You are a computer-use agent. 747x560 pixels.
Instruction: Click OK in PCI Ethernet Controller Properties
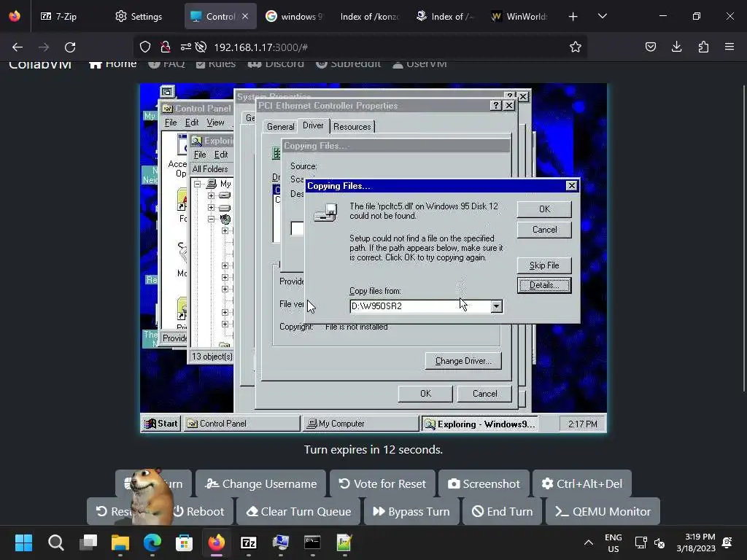[425, 394]
